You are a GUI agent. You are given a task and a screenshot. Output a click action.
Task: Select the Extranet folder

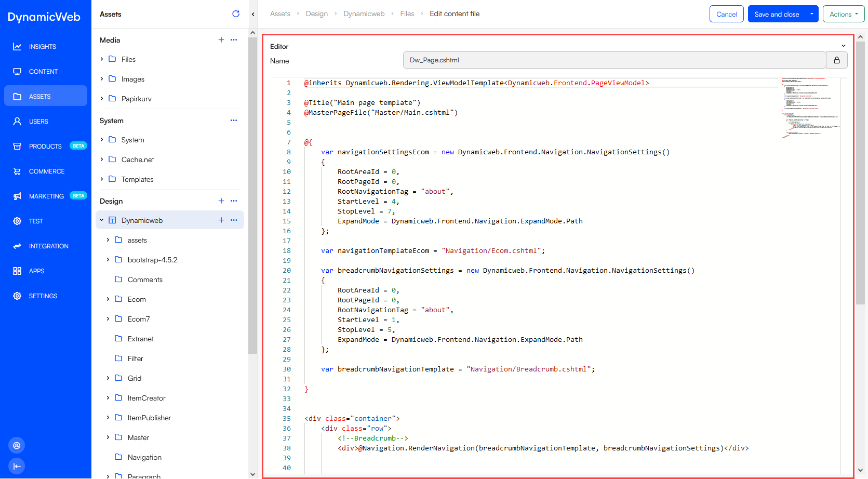(141, 339)
